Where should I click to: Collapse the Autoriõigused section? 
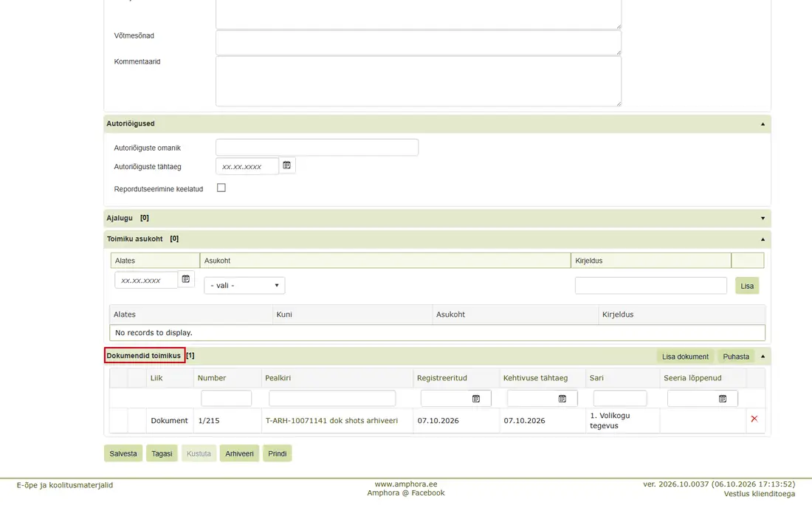point(763,124)
